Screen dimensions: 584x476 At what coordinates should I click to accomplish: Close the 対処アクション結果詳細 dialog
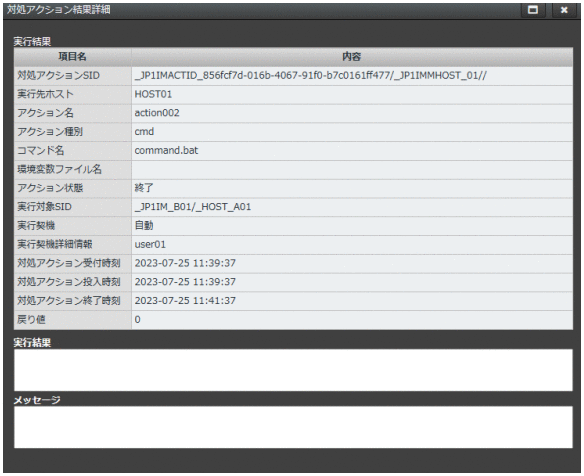(564, 10)
